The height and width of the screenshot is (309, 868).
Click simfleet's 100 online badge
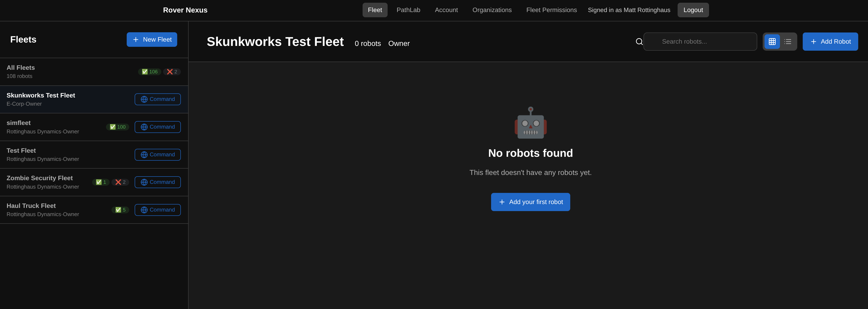click(118, 127)
